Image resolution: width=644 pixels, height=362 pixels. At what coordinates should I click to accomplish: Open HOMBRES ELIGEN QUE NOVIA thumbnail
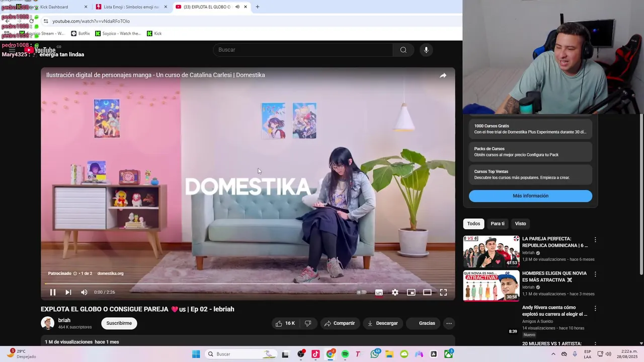pos(491,286)
